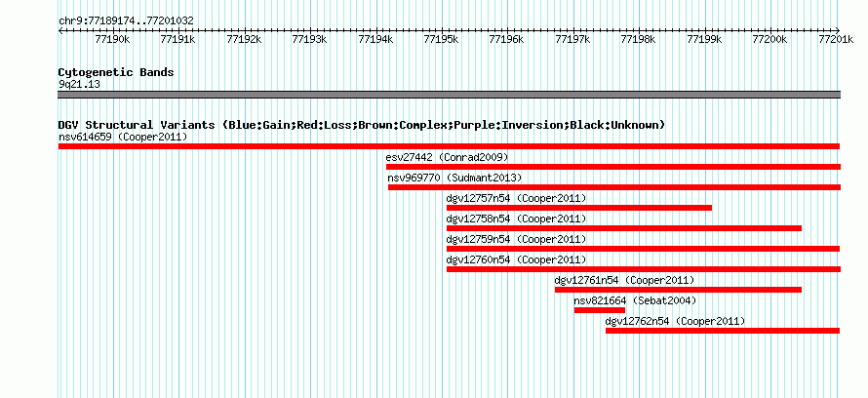Open the nsv821664 (Sebat2004) variant label
The image size is (868, 398).
(x=635, y=300)
